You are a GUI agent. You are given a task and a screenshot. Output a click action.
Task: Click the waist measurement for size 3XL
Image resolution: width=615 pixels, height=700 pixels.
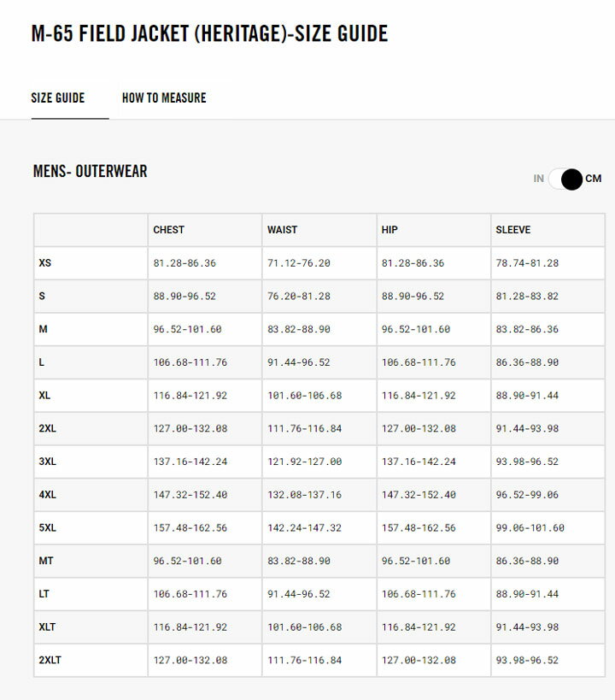coord(304,462)
